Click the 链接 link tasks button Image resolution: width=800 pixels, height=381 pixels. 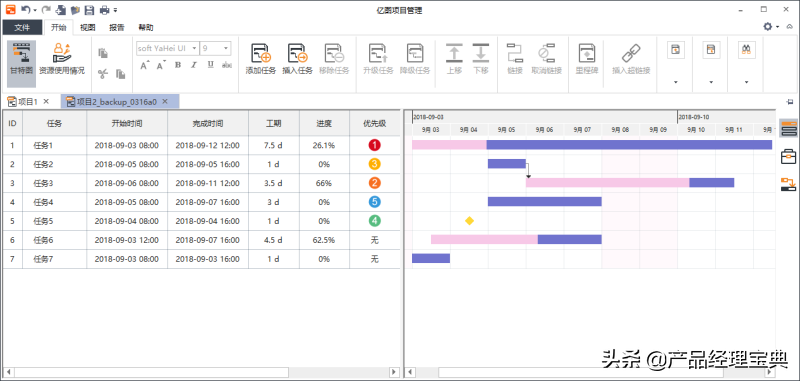coord(515,59)
